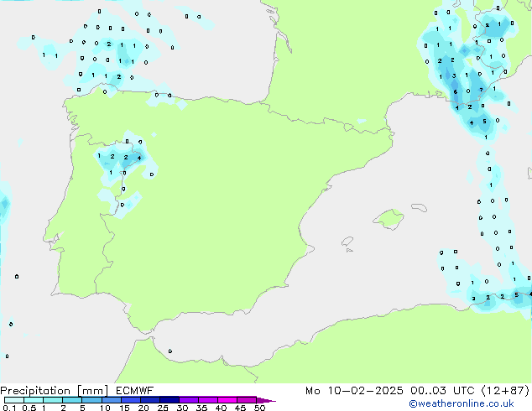
Task: Click the '00..03 UTC' time text
Action: tap(442, 391)
